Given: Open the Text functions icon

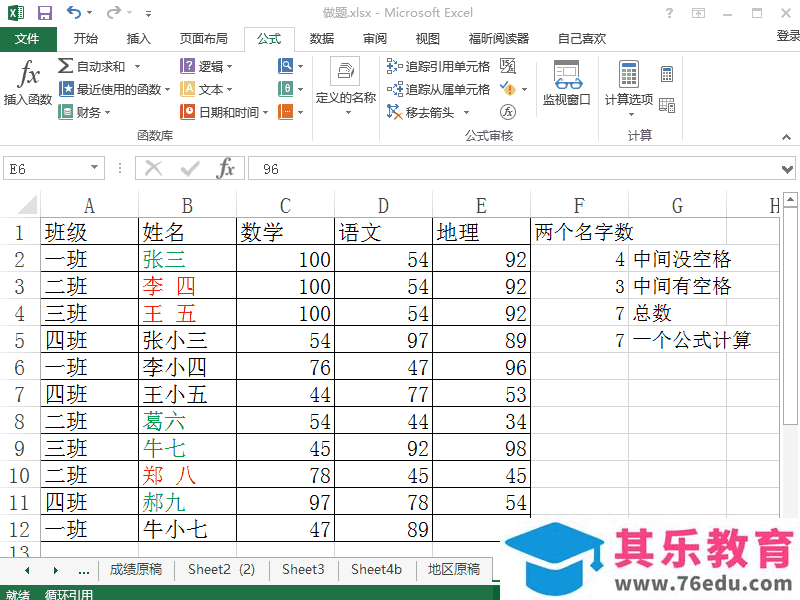Looking at the screenshot, I should point(187,89).
